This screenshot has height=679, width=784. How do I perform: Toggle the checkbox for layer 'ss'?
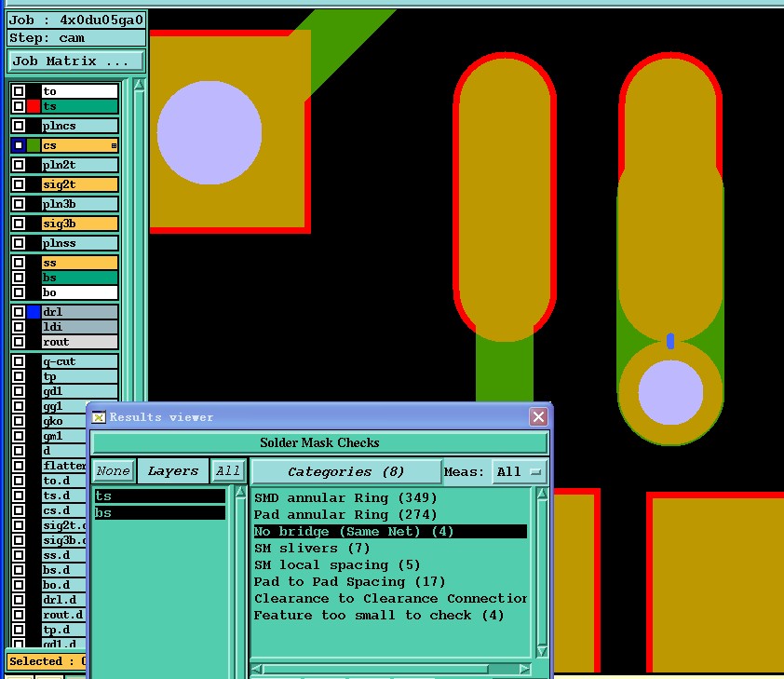pos(19,263)
